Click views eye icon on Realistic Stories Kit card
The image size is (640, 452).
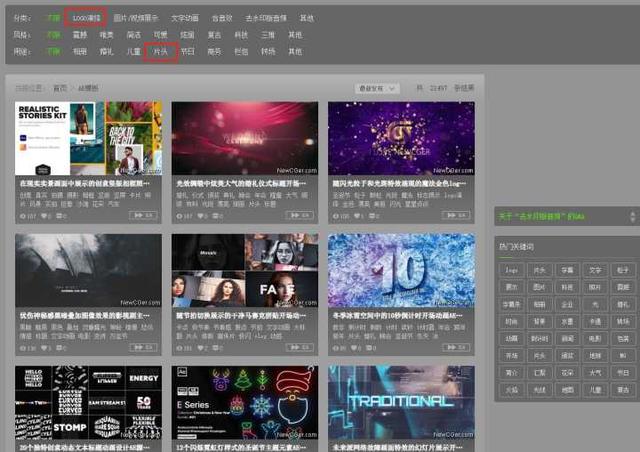click(23, 216)
